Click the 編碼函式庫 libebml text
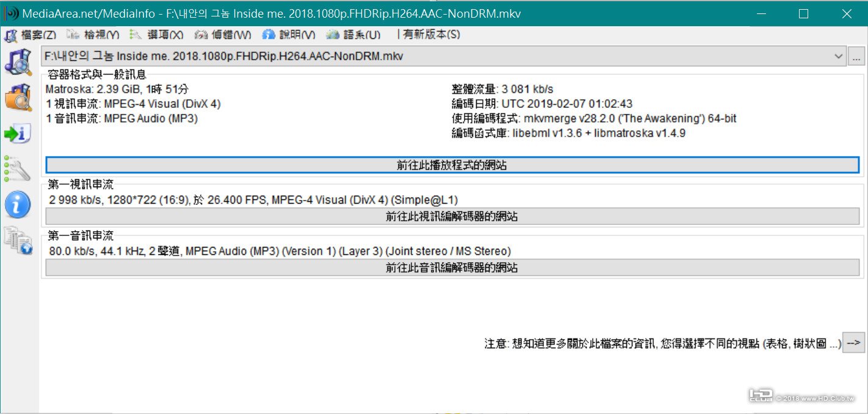This screenshot has height=414, width=868. click(x=568, y=134)
